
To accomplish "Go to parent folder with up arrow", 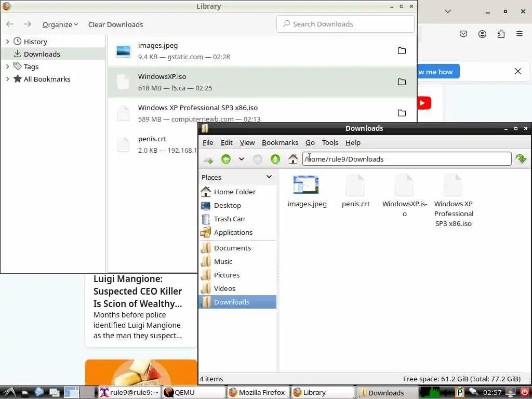I will (x=275, y=159).
